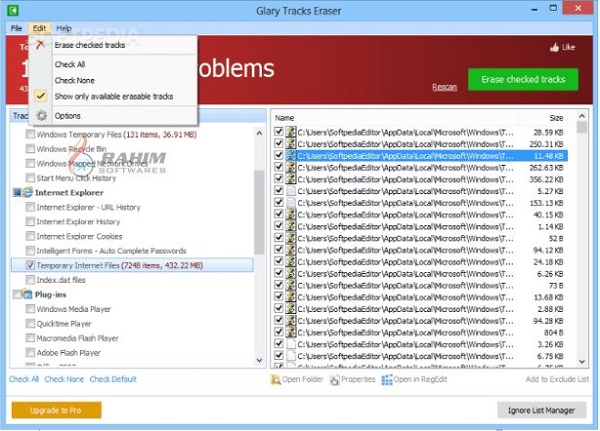Click the Check Default link
This screenshot has height=431, width=600.
pyautogui.click(x=113, y=379)
